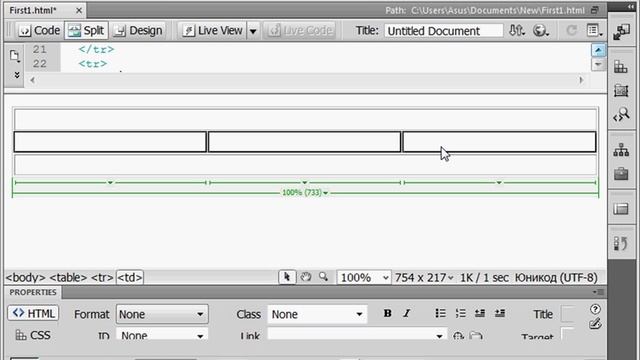The width and height of the screenshot is (640, 360).
Task: Click the Text Outdent icon
Action: pos(480,313)
